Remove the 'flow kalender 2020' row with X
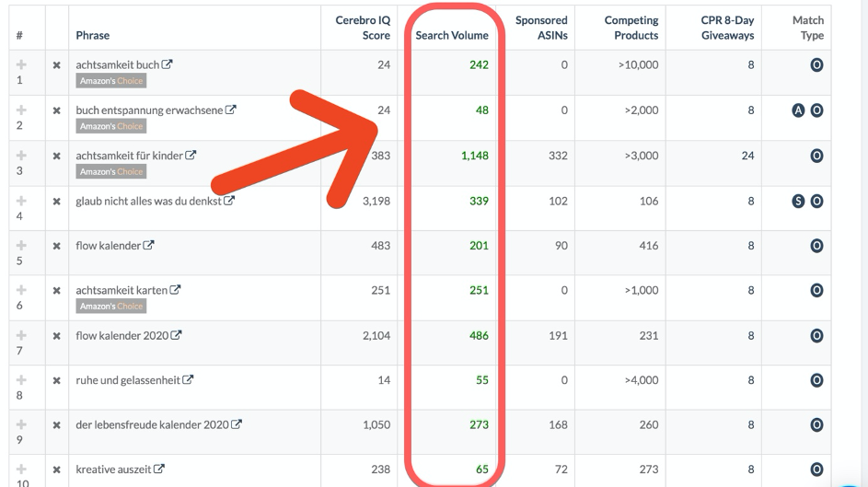This screenshot has width=868, height=487. pyautogui.click(x=56, y=336)
